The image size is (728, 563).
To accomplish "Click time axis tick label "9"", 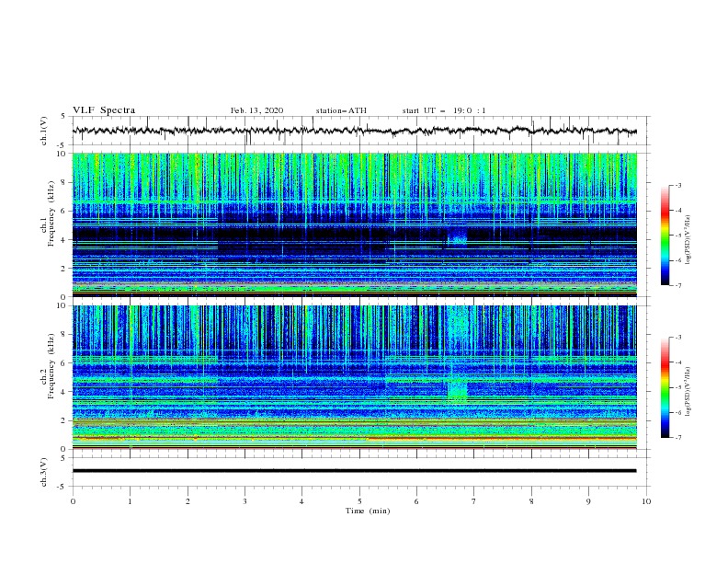I will [x=588, y=501].
